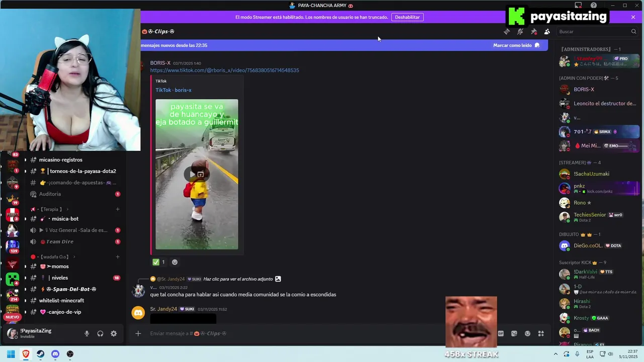This screenshot has width=644, height=362.
Task: Open the TikTok · boris-x embed title
Action: (x=173, y=90)
